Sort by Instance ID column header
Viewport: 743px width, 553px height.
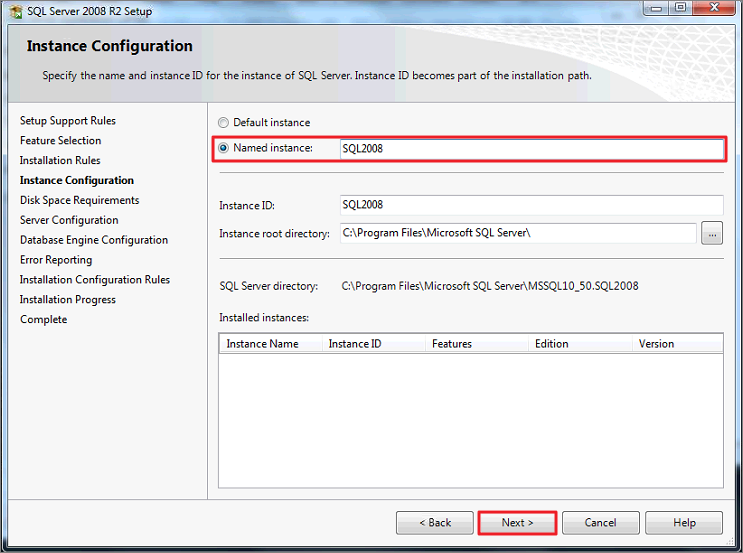pos(373,344)
